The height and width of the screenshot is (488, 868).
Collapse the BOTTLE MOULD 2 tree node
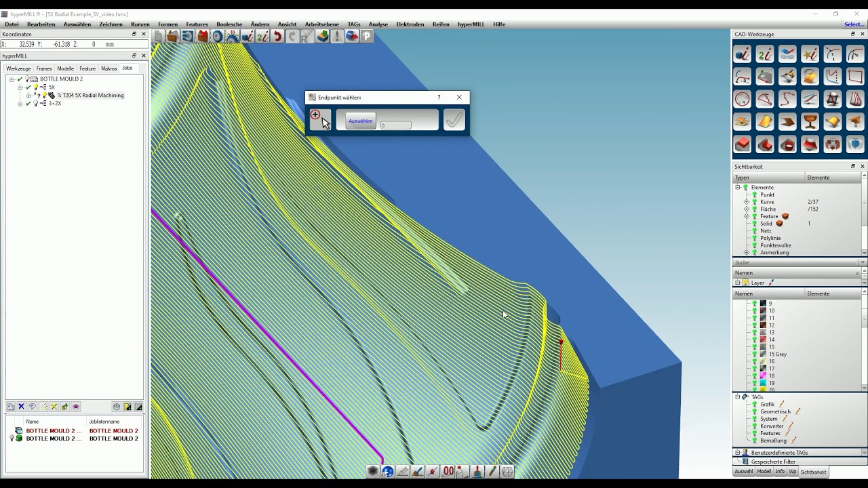point(12,79)
